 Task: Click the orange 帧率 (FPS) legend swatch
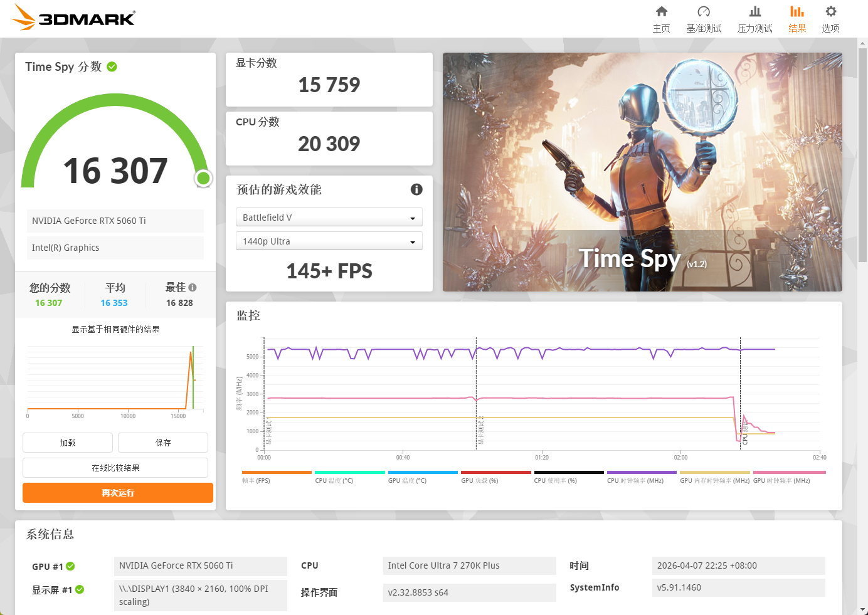click(x=276, y=473)
